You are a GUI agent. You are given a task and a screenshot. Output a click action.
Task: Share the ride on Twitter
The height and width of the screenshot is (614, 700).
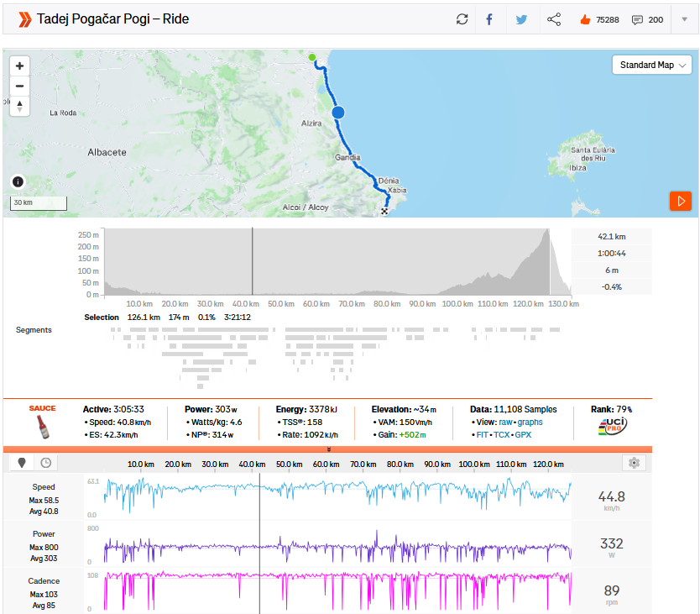click(x=521, y=19)
